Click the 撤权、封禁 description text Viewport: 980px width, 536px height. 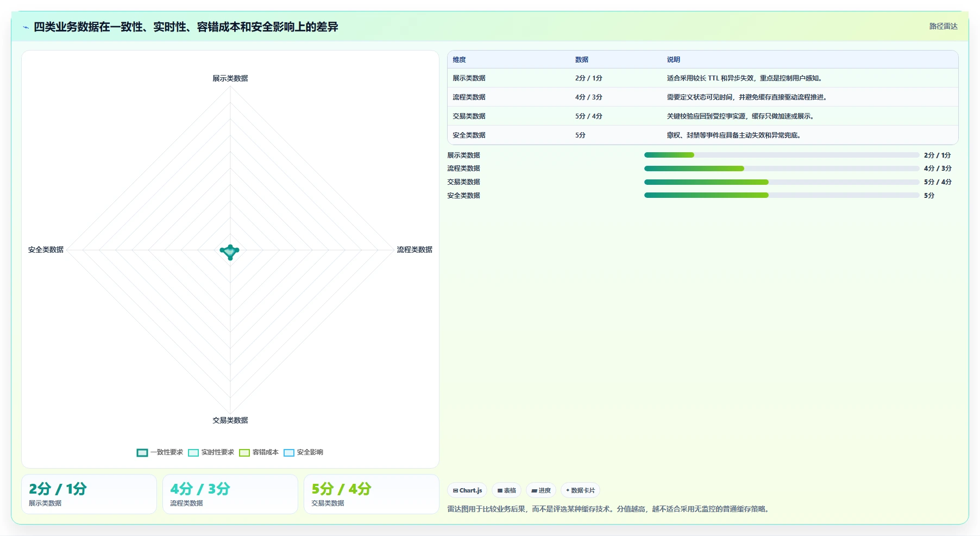[x=734, y=135]
